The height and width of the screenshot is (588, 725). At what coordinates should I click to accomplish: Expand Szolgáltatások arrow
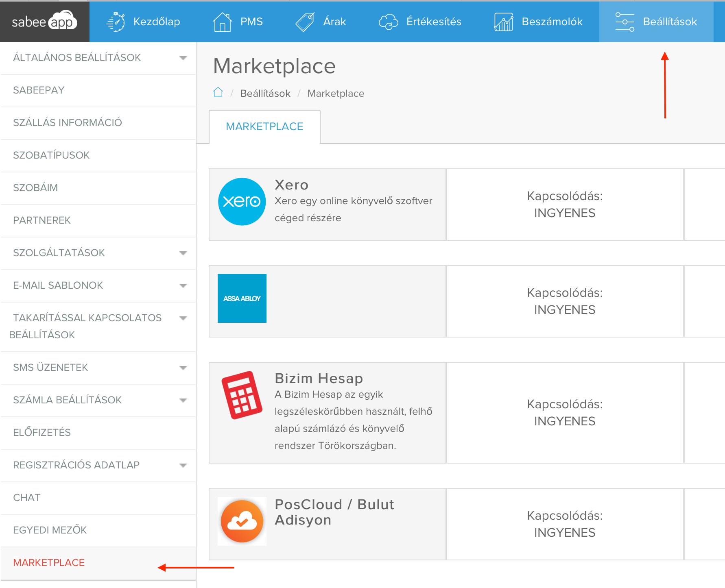[x=183, y=253]
